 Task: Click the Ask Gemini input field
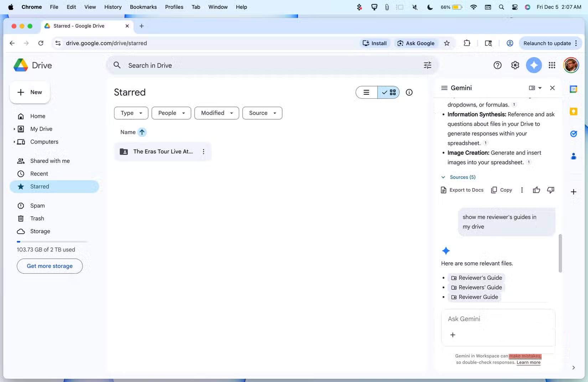pos(498,319)
